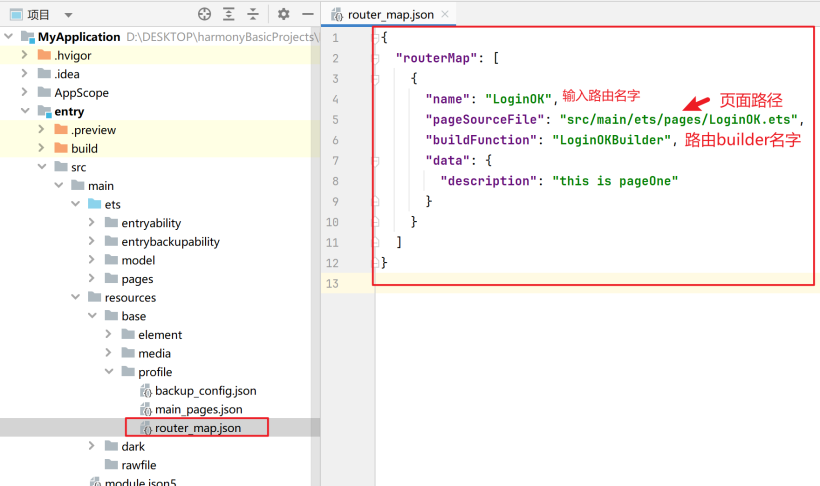Image resolution: width=820 pixels, height=486 pixels.
Task: Select the orange .preview folder icon
Action: coord(61,129)
